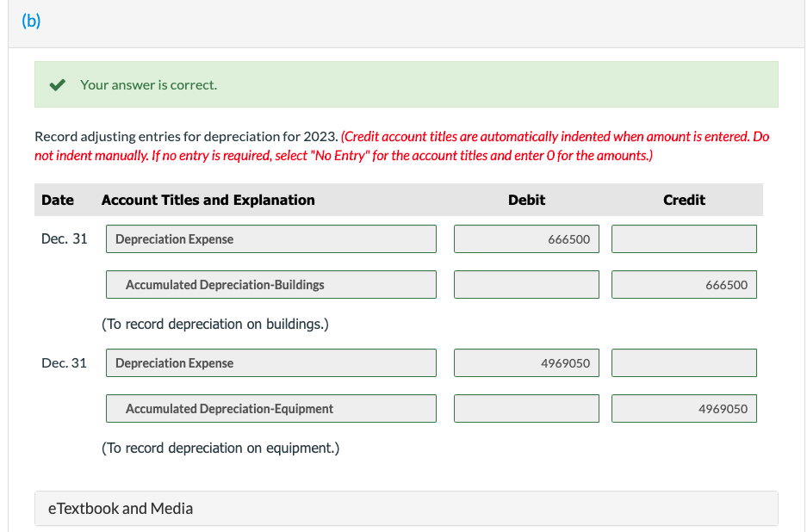Click the credit field showing 4969050
Screen dimensions: 807x532
pos(684,409)
